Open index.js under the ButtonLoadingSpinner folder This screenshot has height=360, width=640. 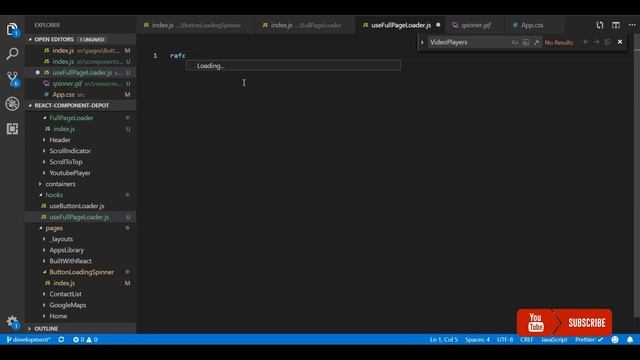[x=64, y=283]
